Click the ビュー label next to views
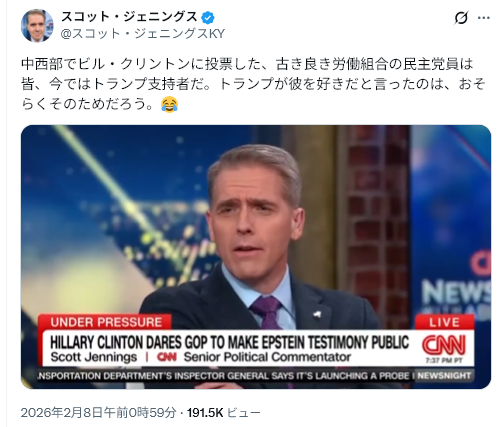 [244, 413]
